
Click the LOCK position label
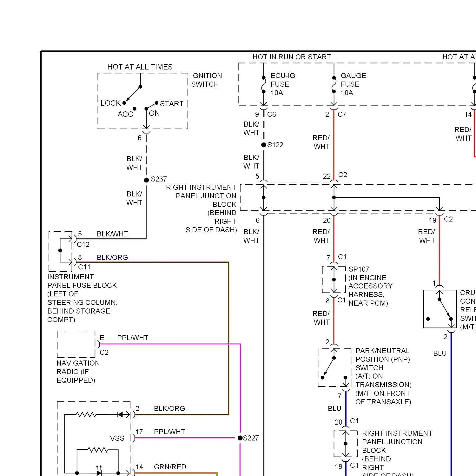[110, 103]
